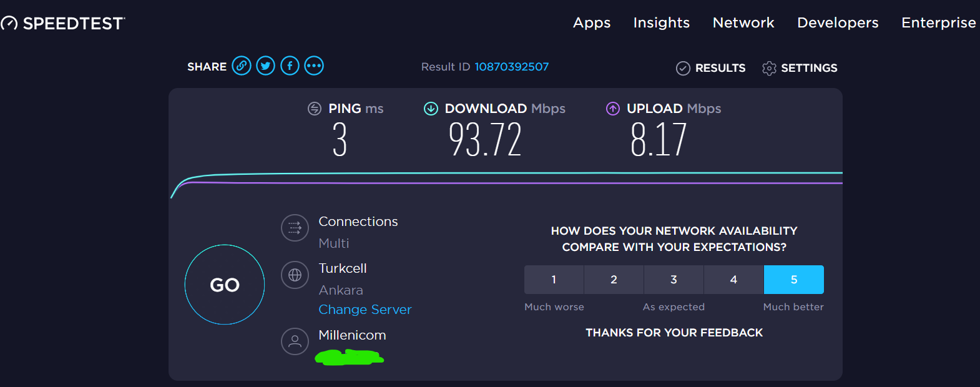The height and width of the screenshot is (387, 980).
Task: Click the upload value 8.17
Action: pos(659,139)
